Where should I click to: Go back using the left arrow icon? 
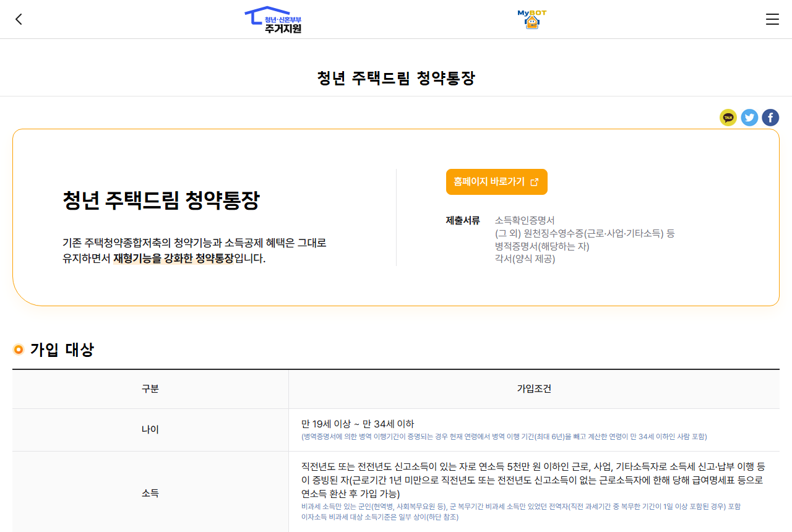[19, 19]
